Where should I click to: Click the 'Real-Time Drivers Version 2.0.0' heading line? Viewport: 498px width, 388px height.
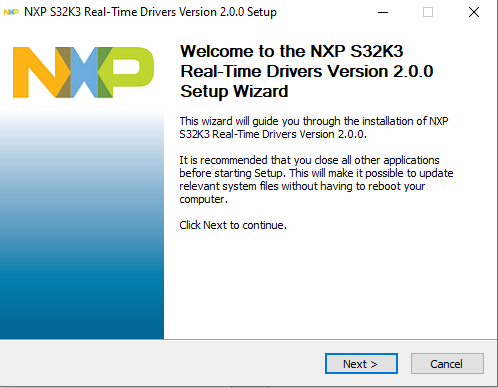(x=307, y=71)
